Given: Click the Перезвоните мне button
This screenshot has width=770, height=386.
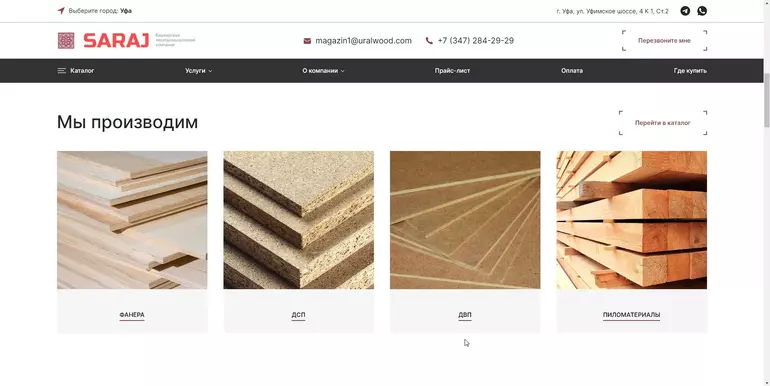Looking at the screenshot, I should pyautogui.click(x=664, y=41).
